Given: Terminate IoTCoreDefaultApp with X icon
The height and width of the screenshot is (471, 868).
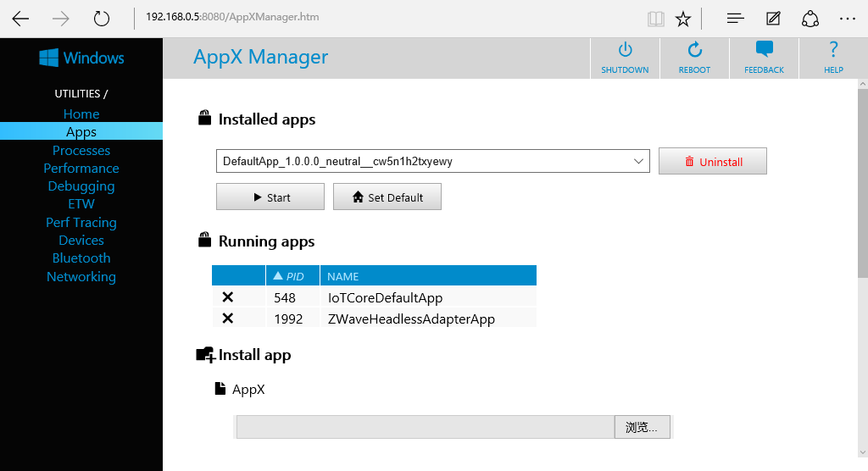Looking at the screenshot, I should [227, 297].
